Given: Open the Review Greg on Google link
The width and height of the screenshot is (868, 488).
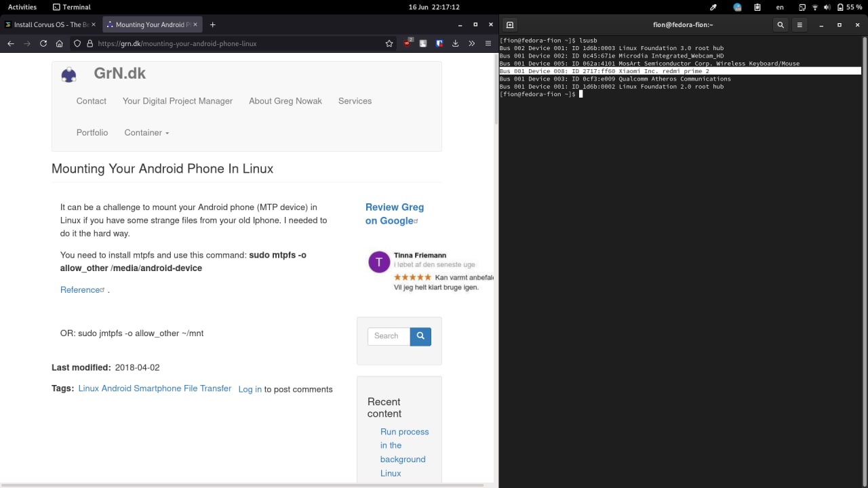Looking at the screenshot, I should point(395,214).
